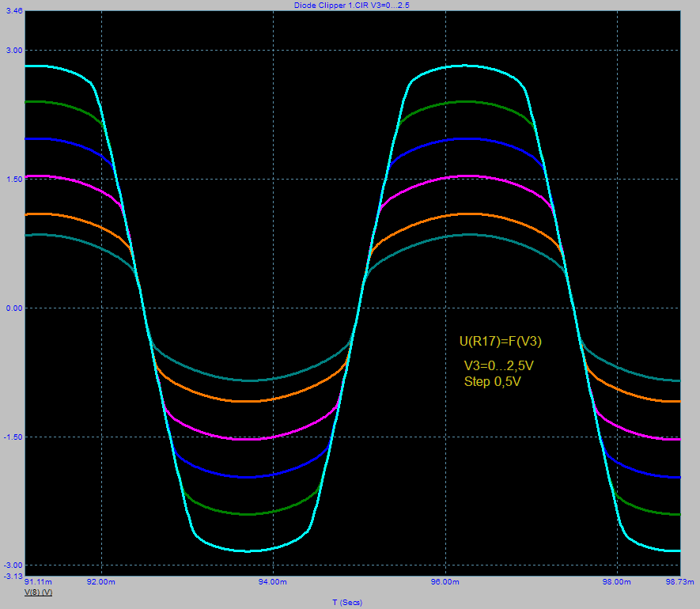
Task: Click the 96.00m x-axis tick label
Action: click(x=445, y=581)
